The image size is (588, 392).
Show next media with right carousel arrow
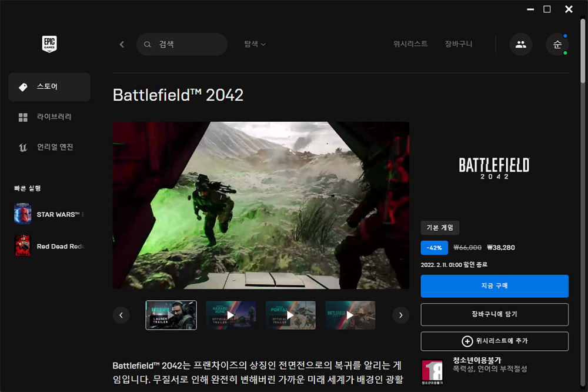point(401,315)
